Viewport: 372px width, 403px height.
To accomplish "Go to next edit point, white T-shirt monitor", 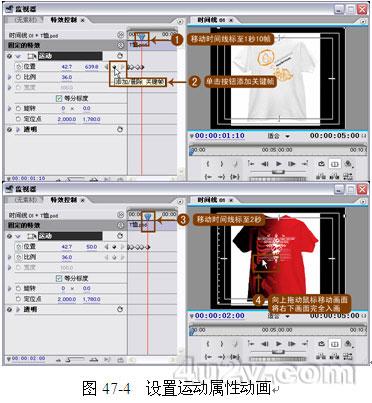I will 305,164.
